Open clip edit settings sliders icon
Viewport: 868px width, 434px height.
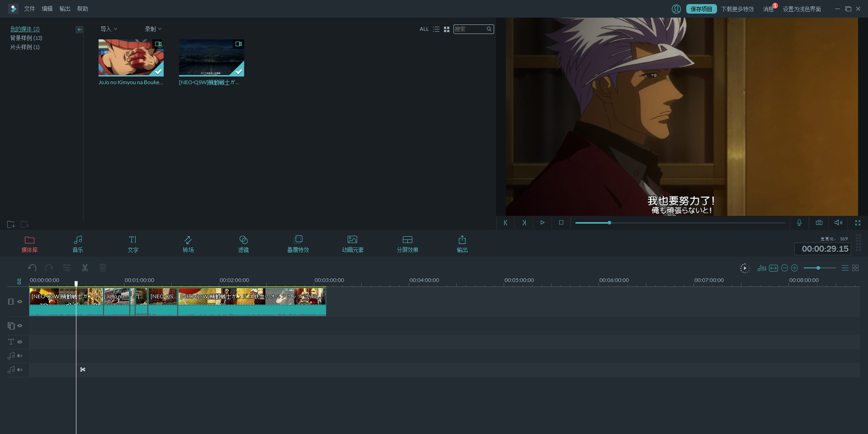click(67, 268)
